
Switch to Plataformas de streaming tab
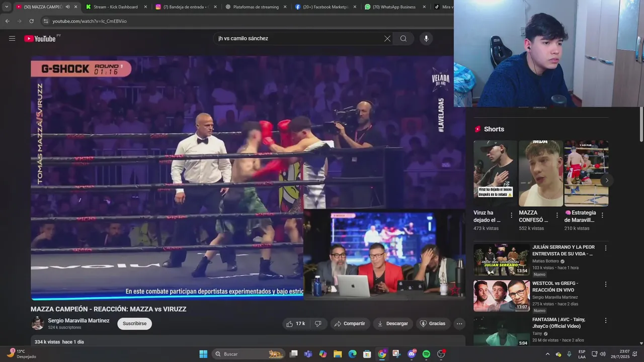tap(256, 7)
